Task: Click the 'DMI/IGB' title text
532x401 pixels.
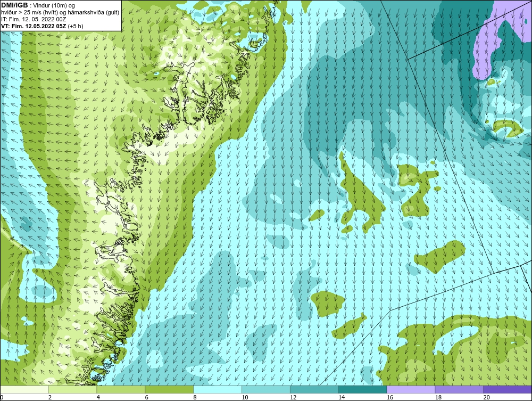Action: coord(14,5)
